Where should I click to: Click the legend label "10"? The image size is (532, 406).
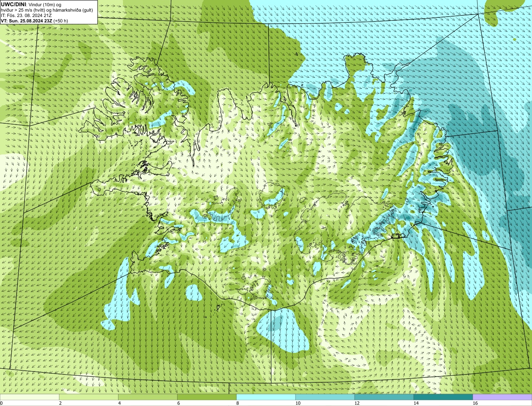point(298,403)
